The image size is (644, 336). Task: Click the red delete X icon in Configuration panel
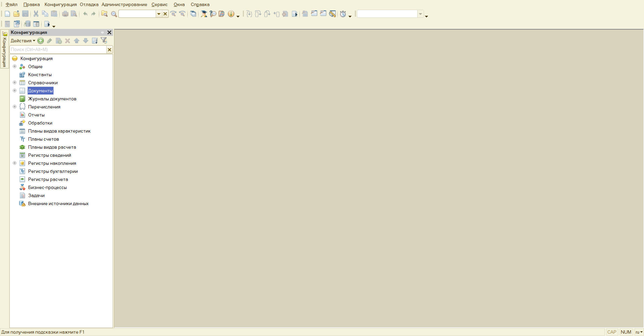click(67, 41)
